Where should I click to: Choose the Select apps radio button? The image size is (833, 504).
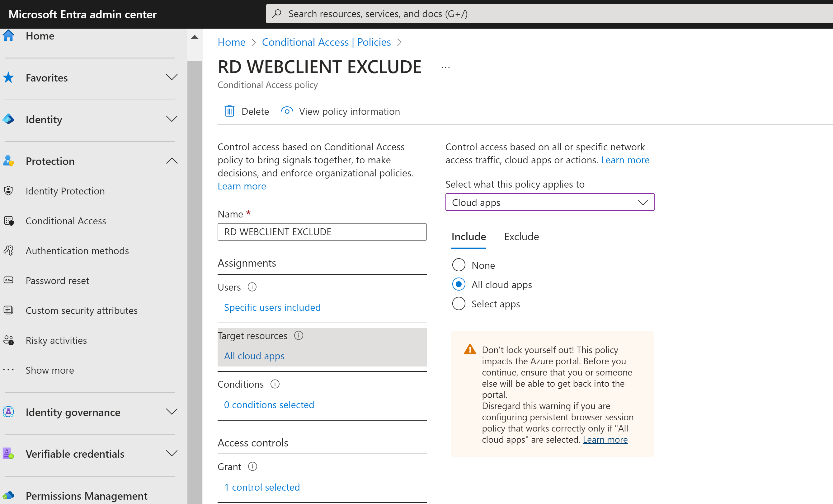459,303
